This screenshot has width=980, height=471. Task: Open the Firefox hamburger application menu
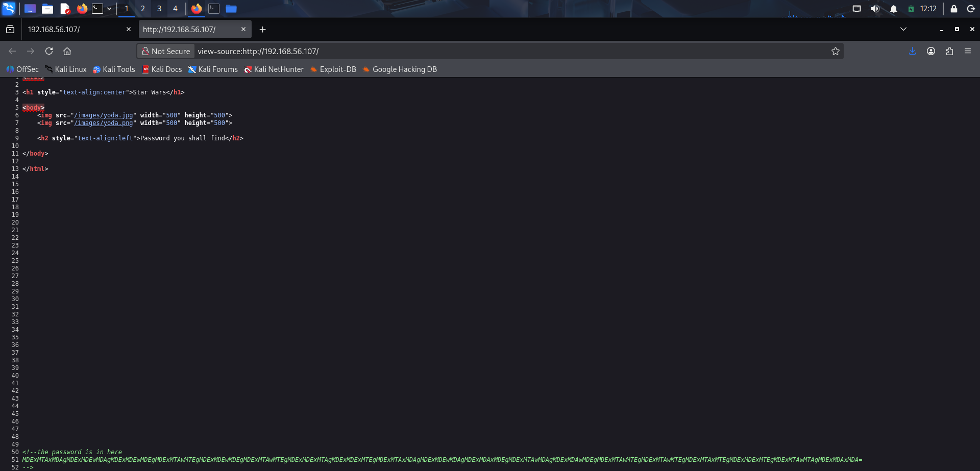pos(967,51)
